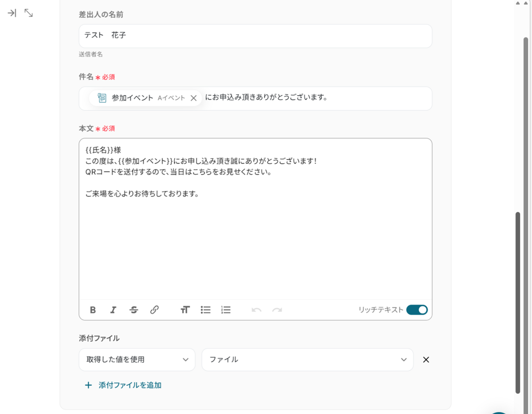Insert a hyperlink with the link icon
The image size is (532, 414).
154,310
